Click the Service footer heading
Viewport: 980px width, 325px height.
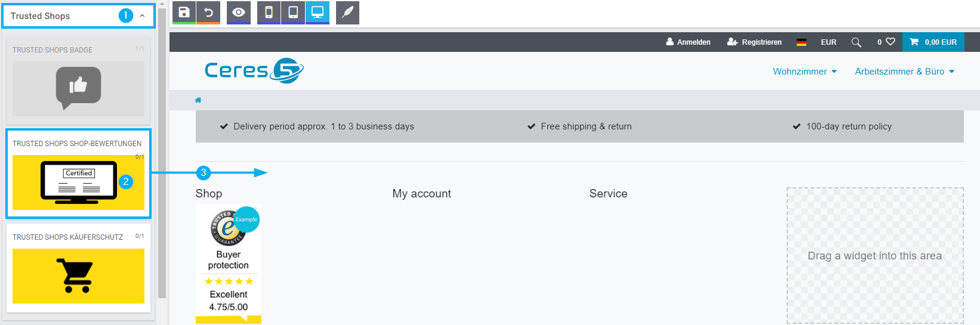point(608,194)
